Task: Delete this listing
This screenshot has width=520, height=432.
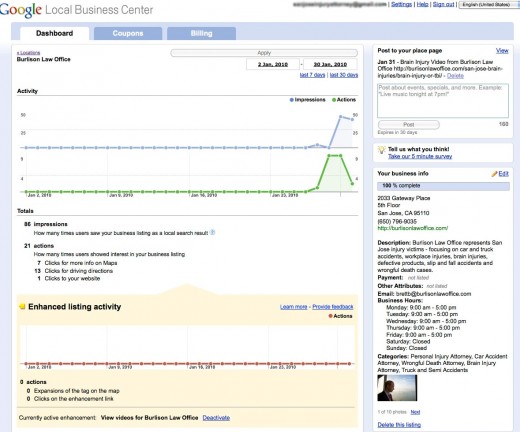Action: pyautogui.click(x=399, y=425)
